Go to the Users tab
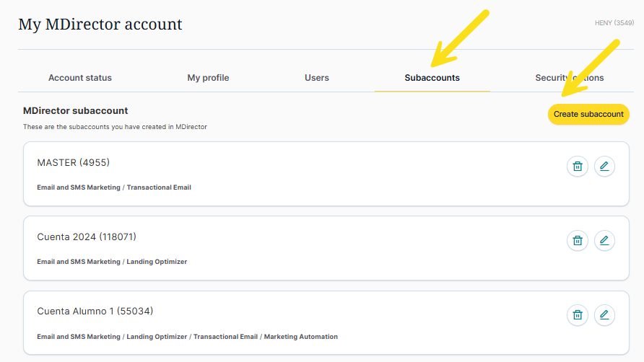This screenshot has width=644, height=362. pos(317,78)
